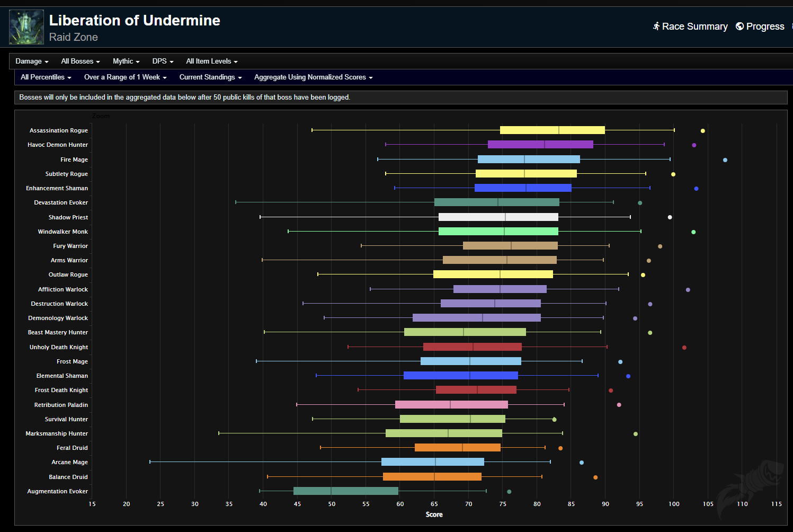Click the Havoc Demon Hunter axis label

[x=58, y=145]
